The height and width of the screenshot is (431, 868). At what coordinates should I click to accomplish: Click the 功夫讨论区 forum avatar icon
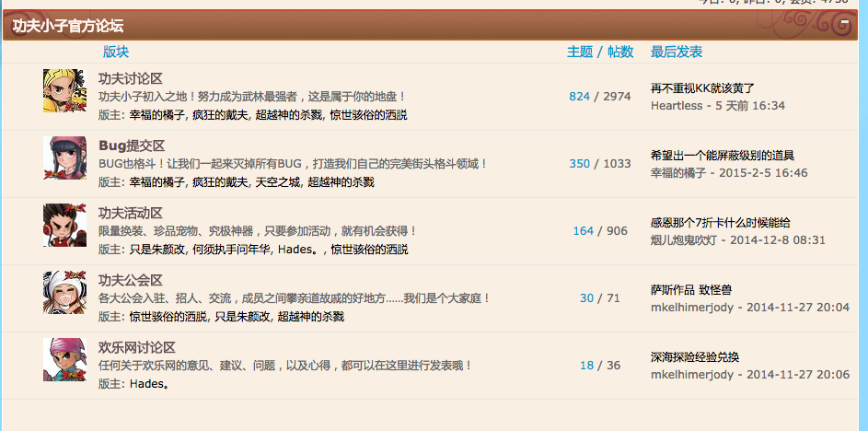pos(64,91)
